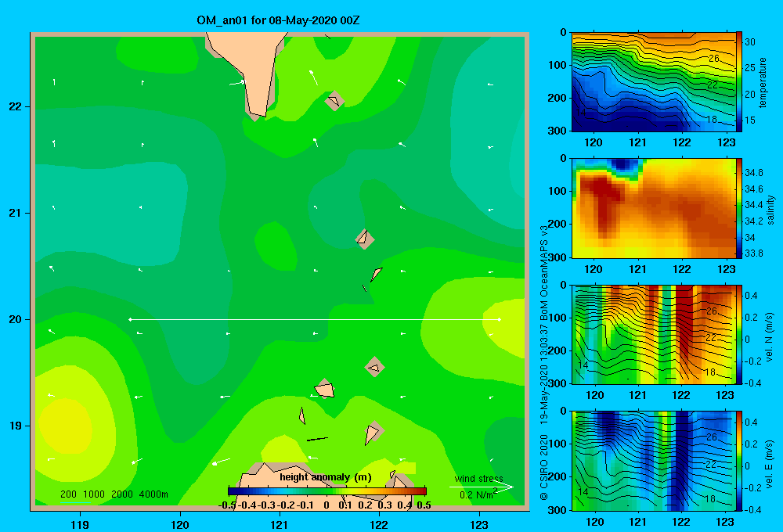783x532 pixels.
Task: Click the temperature color bar
Action: point(738,81)
